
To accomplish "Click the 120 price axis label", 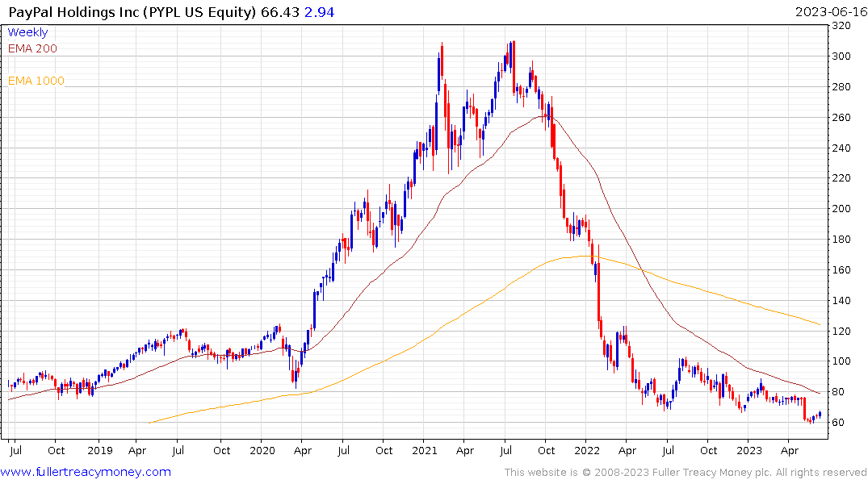I will pos(841,331).
